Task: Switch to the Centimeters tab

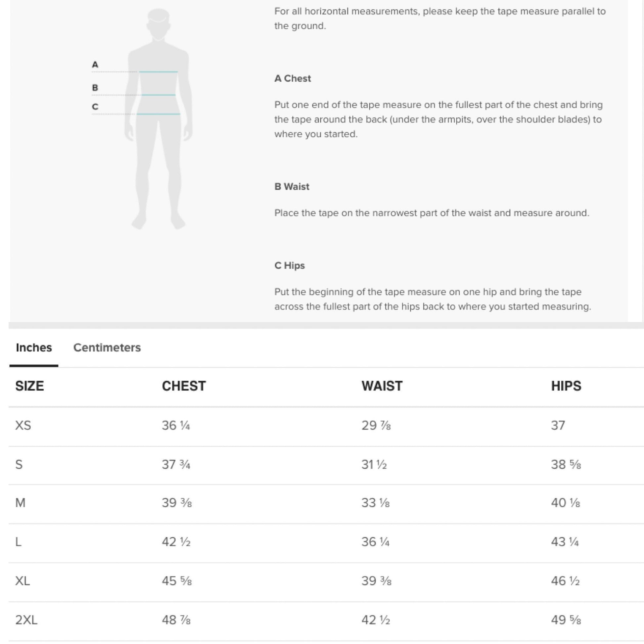Action: point(107,347)
